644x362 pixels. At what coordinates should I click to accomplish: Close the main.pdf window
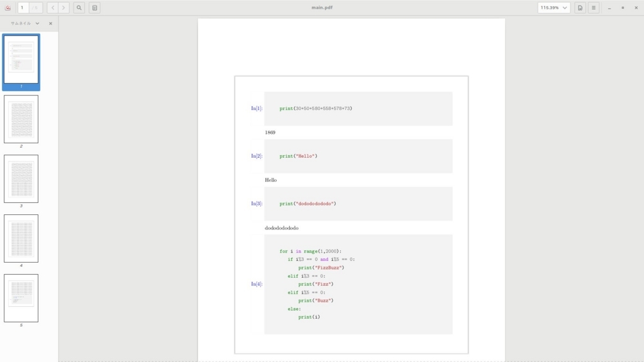(636, 8)
